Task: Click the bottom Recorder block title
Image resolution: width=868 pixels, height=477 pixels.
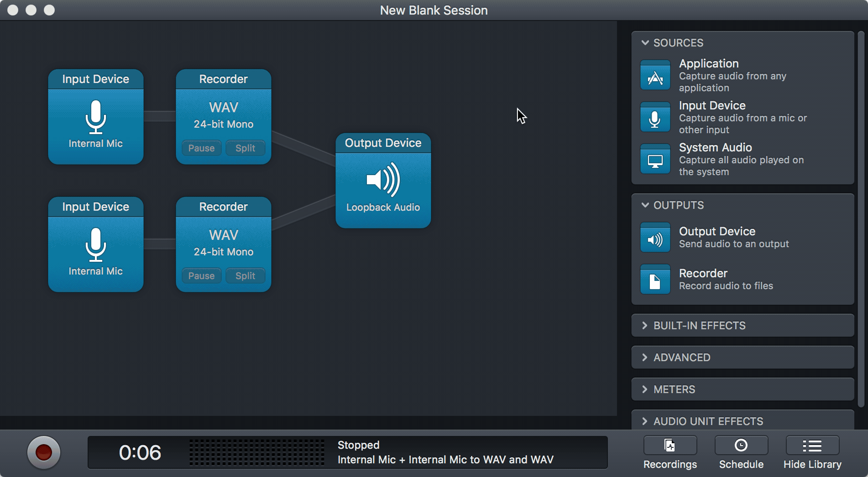Action: (x=224, y=207)
